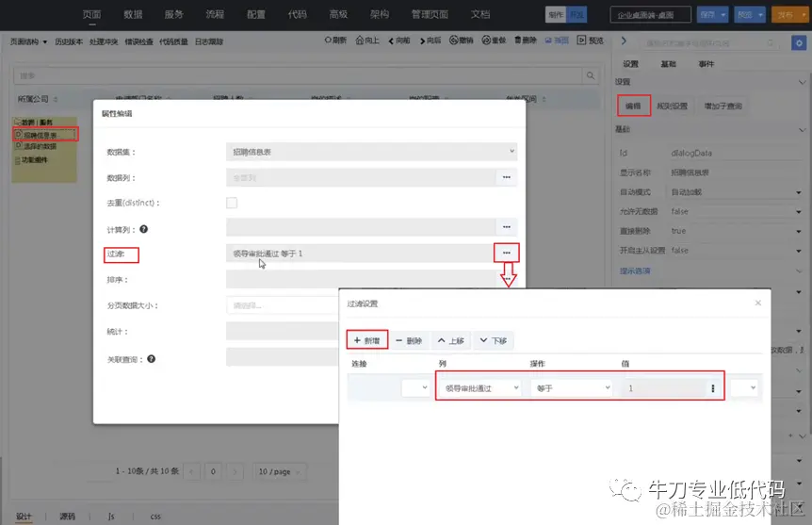Click the 新增 button in filter settings
The width and height of the screenshot is (812, 525).
[366, 340]
